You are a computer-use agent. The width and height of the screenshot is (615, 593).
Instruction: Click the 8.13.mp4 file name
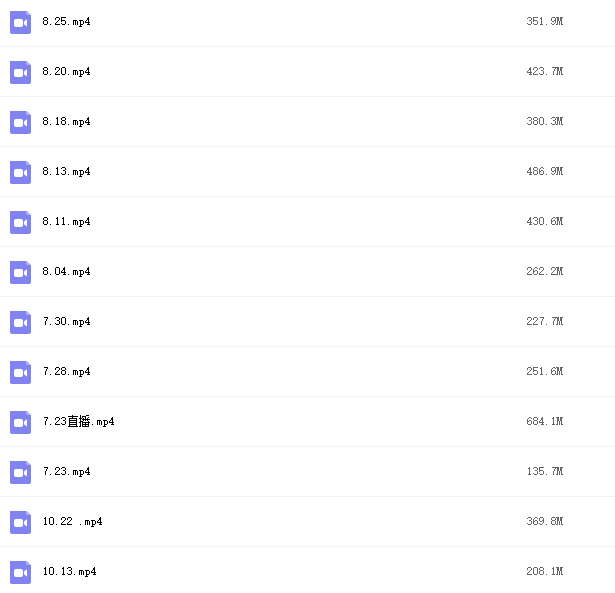66,171
